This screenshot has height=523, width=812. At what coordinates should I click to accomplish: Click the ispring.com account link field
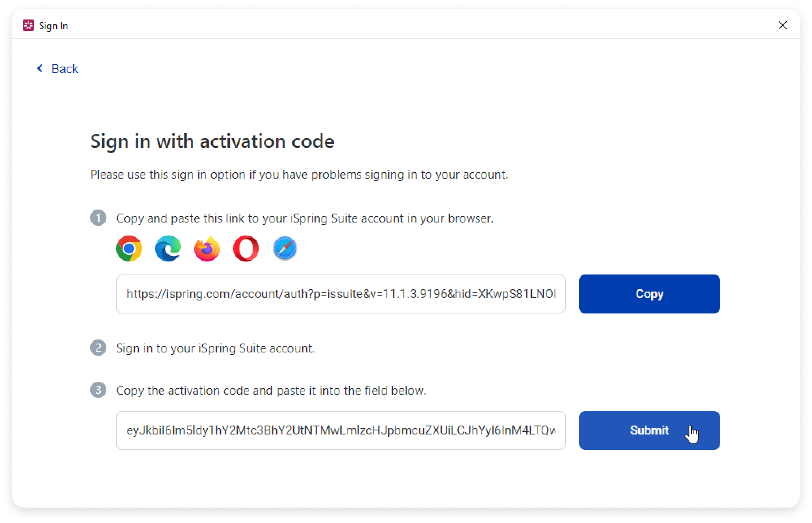coord(341,294)
